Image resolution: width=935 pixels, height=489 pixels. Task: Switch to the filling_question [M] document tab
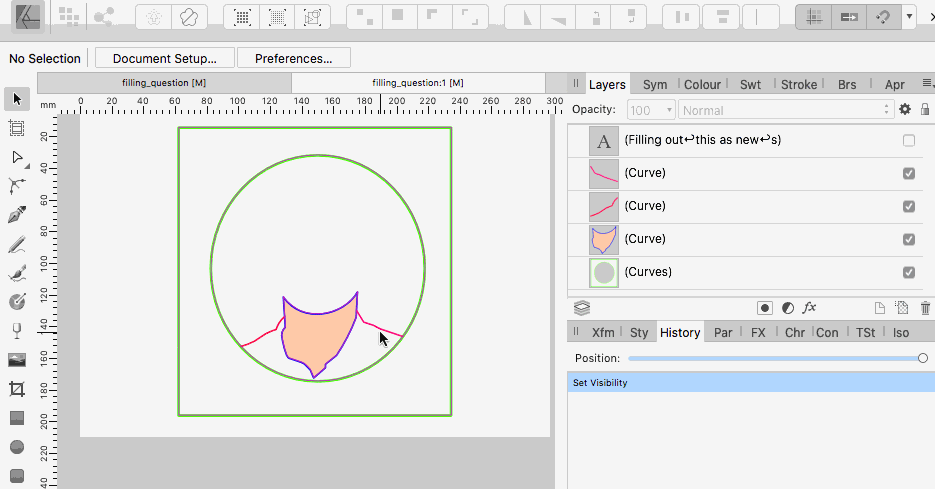164,83
